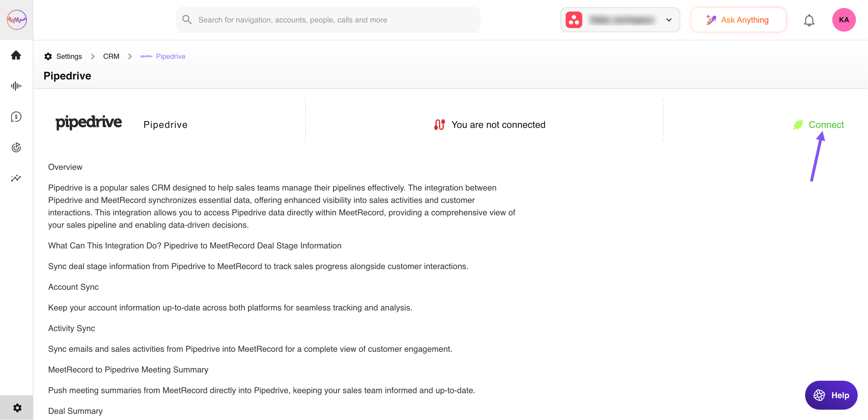Click the MeetRecord logo icon
Viewport: 868px width, 420px height.
point(17,19)
